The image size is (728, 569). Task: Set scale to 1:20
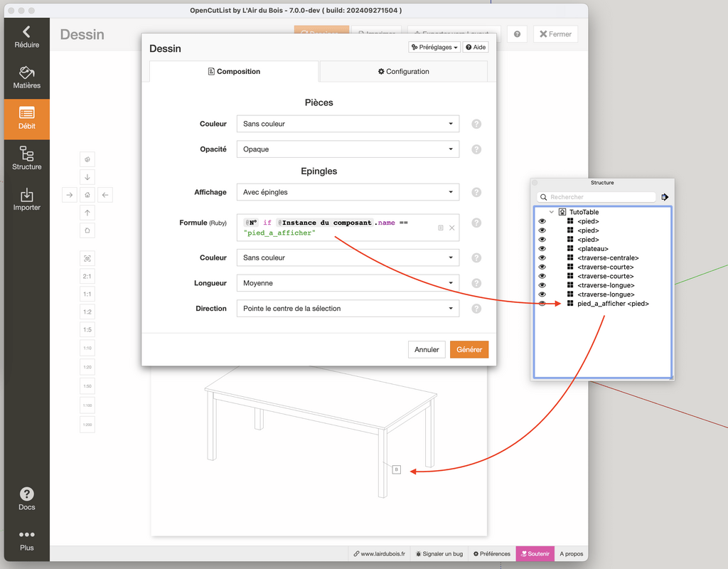tap(87, 367)
